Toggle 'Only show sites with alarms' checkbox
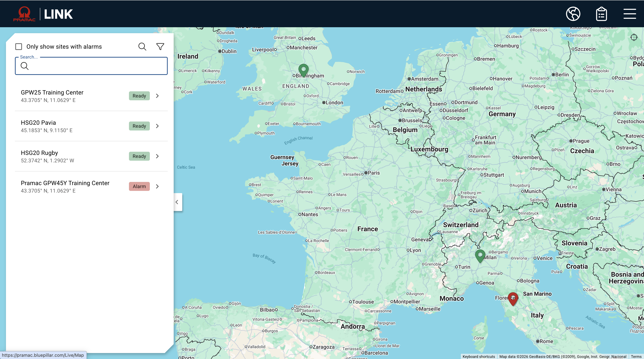Image resolution: width=644 pixels, height=359 pixels. 19,47
